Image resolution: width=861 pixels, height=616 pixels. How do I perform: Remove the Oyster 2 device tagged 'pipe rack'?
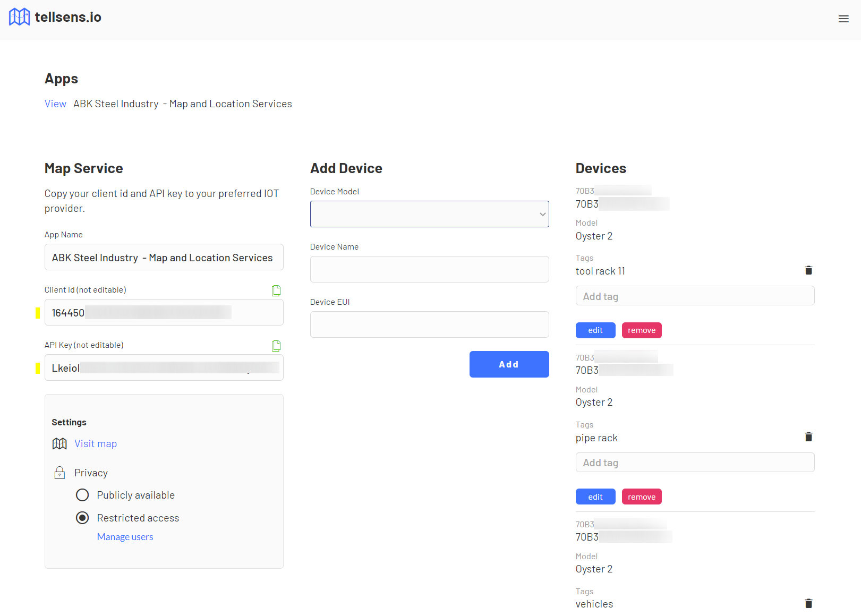(642, 496)
